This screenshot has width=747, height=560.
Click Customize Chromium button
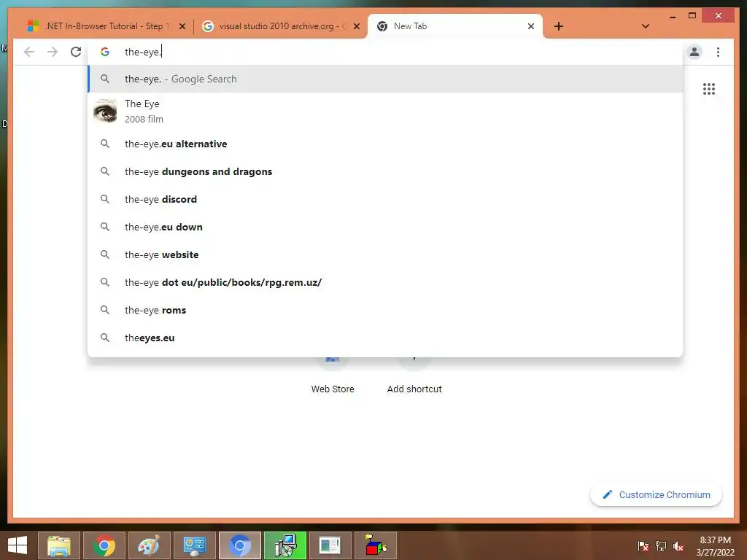(x=656, y=495)
